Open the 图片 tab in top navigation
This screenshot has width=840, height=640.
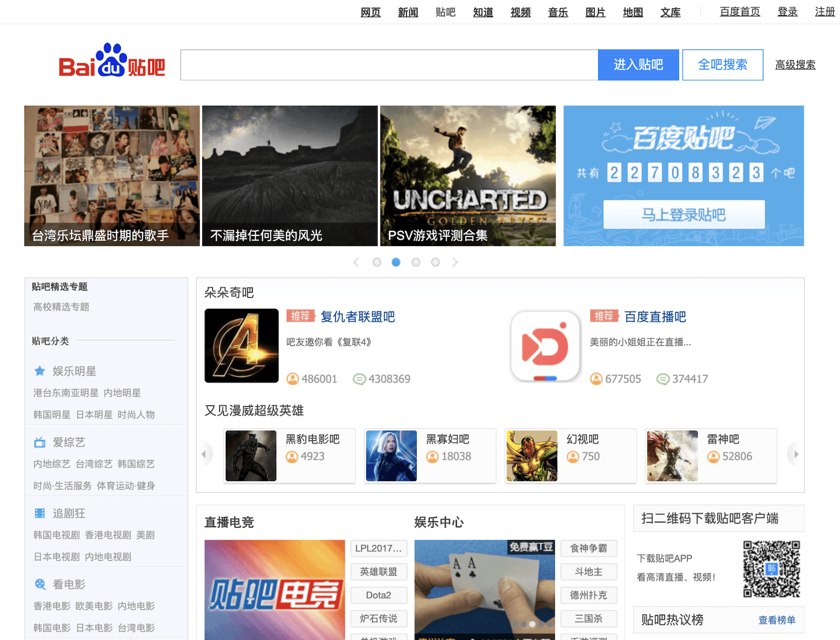tap(595, 12)
